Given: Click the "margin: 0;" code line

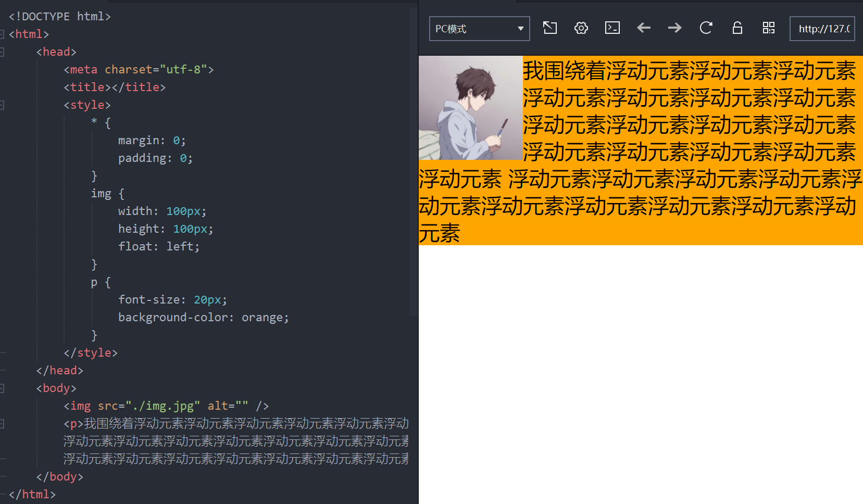Looking at the screenshot, I should pos(152,140).
